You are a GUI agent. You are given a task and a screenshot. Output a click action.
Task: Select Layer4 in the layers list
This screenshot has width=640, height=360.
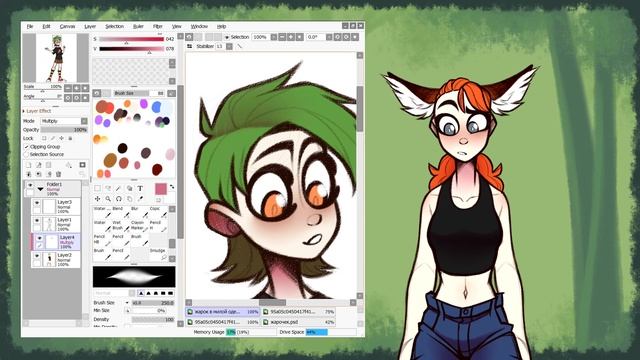[56, 242]
